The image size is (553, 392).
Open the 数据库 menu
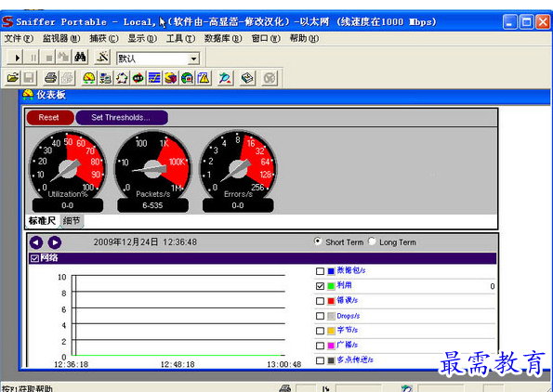click(223, 38)
